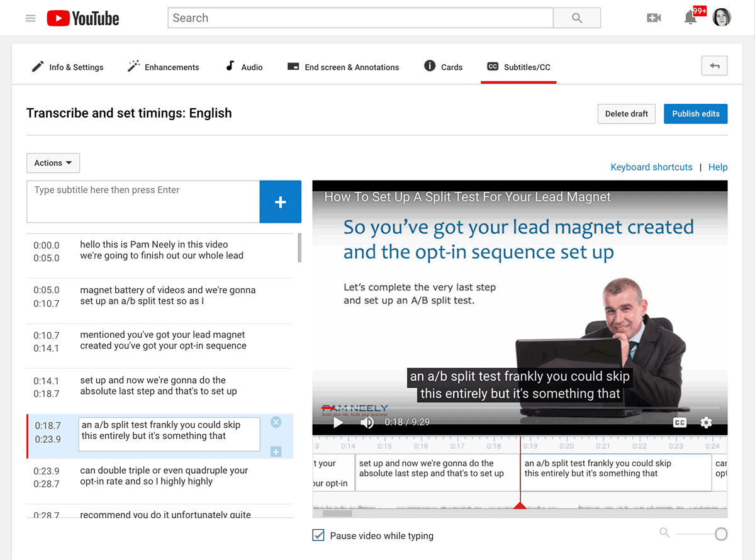Click the 0:21 tick on the timeline ruler
Screen dimensions: 755x560
603,445
